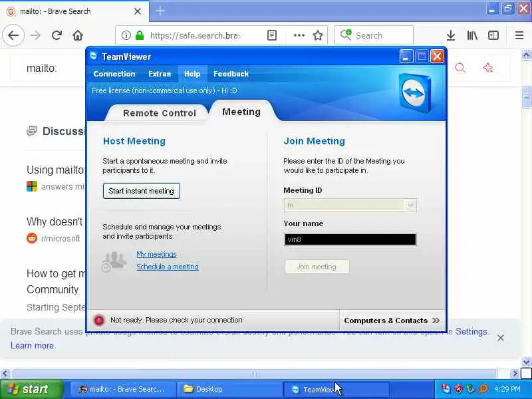
Task: Click the Your name text field
Action: pyautogui.click(x=350, y=239)
